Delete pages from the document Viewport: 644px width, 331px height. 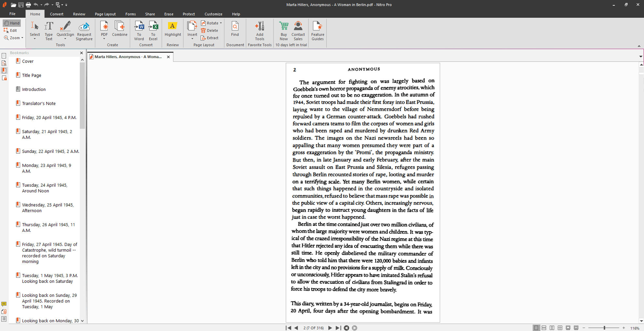(x=209, y=31)
